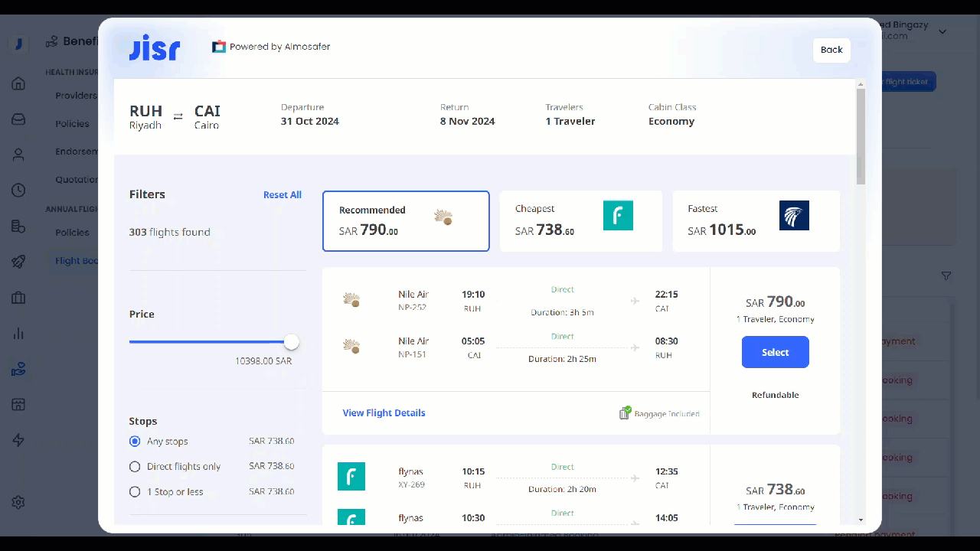This screenshot has height=551, width=980.
Task: Click the flynas logo on the second flight
Action: [351, 477]
